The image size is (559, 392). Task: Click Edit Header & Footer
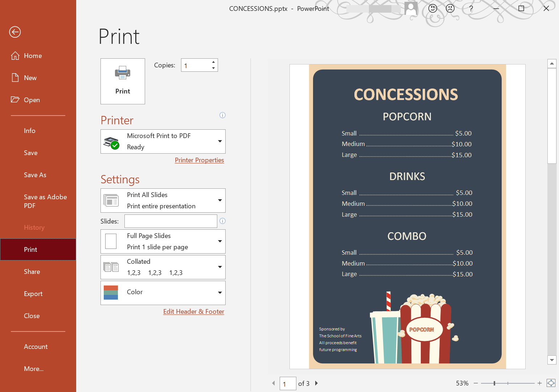pos(193,311)
